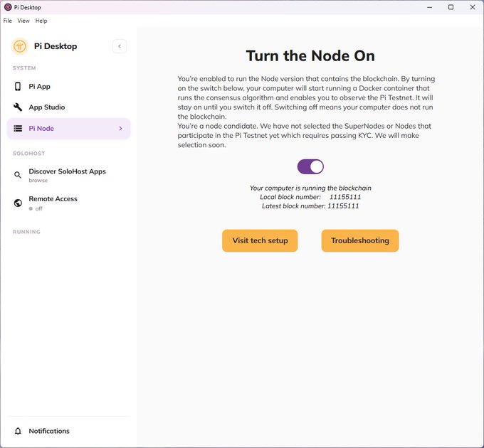Click the 'browse' subtitle under Discover SoloHost Apps

pos(38,181)
